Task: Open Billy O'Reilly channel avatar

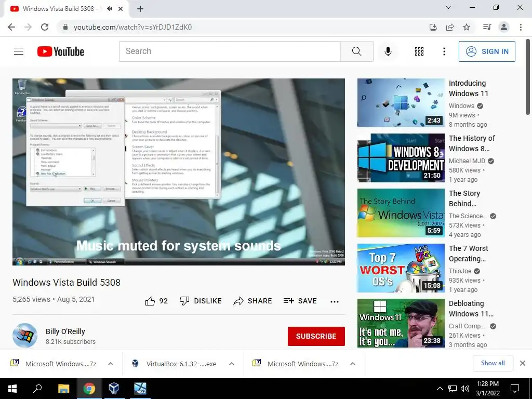Action: click(25, 336)
